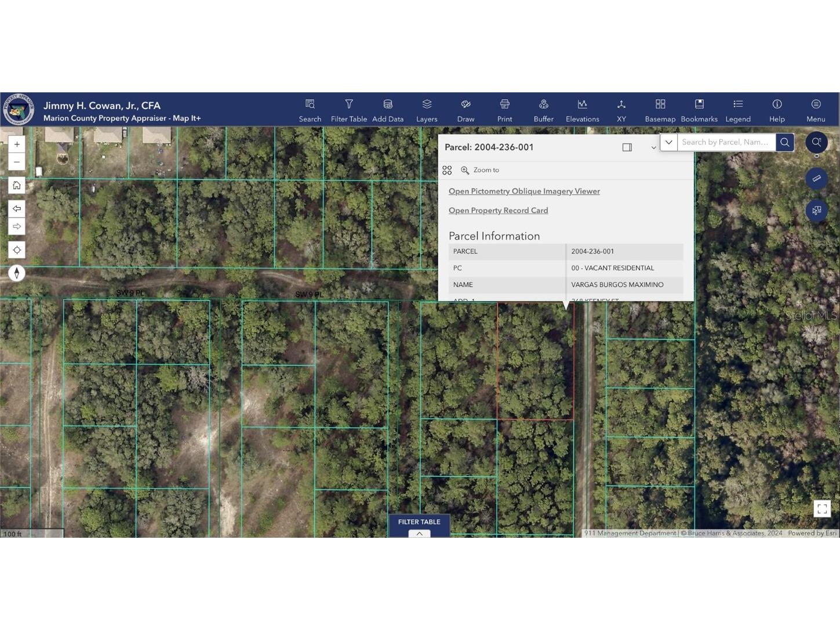Toggle the Legend panel
This screenshot has height=630, width=840.
pyautogui.click(x=738, y=110)
